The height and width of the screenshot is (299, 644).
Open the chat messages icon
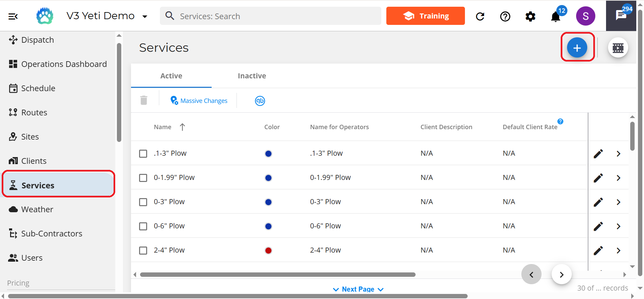(621, 15)
